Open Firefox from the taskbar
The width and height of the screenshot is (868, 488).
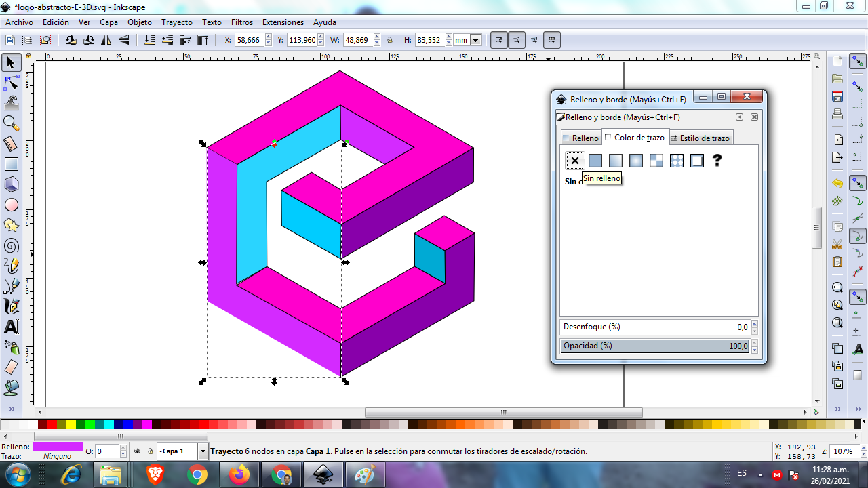239,474
